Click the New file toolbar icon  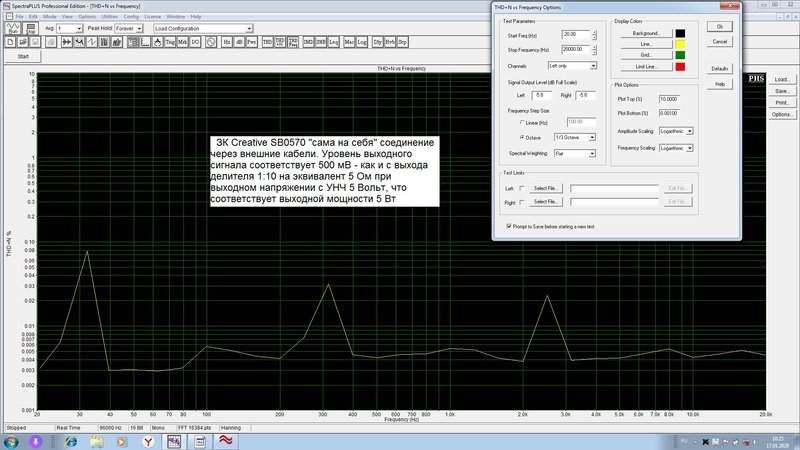tap(10, 42)
